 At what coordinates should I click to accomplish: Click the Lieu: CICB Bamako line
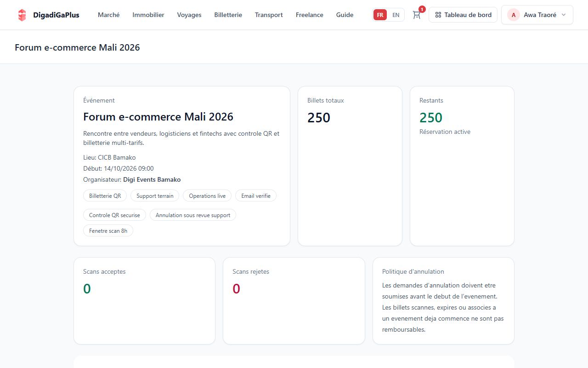coord(109,157)
